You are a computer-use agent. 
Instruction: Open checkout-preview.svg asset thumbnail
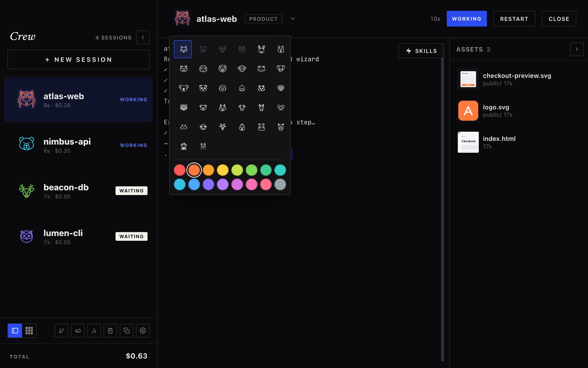(x=468, y=79)
